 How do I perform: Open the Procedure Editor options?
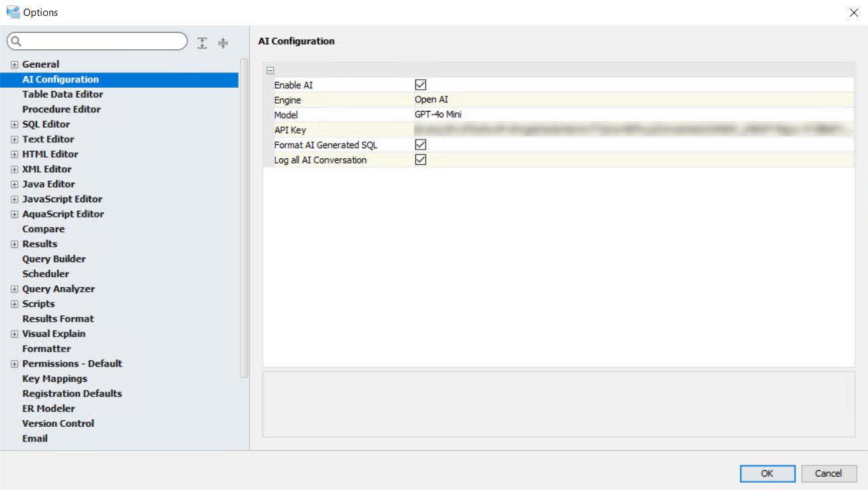(61, 109)
